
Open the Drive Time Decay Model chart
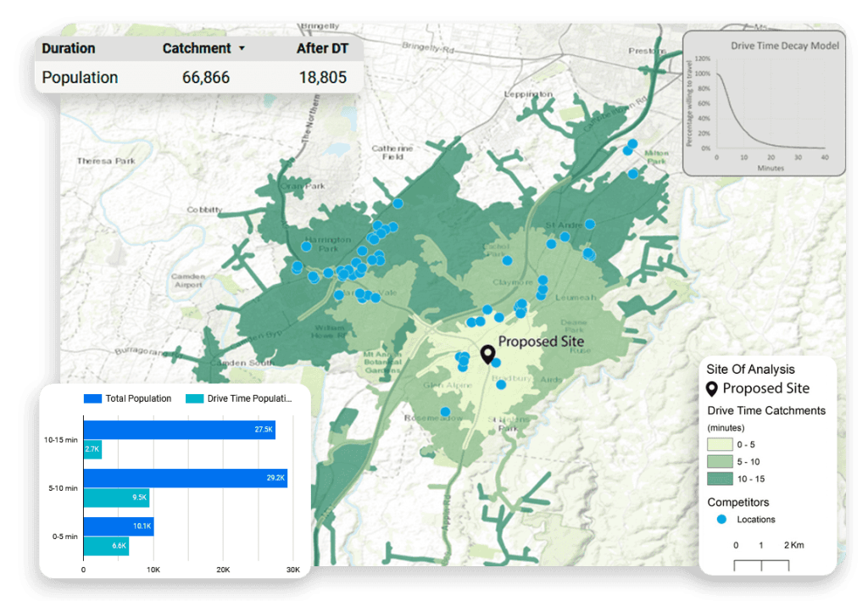pos(764,103)
